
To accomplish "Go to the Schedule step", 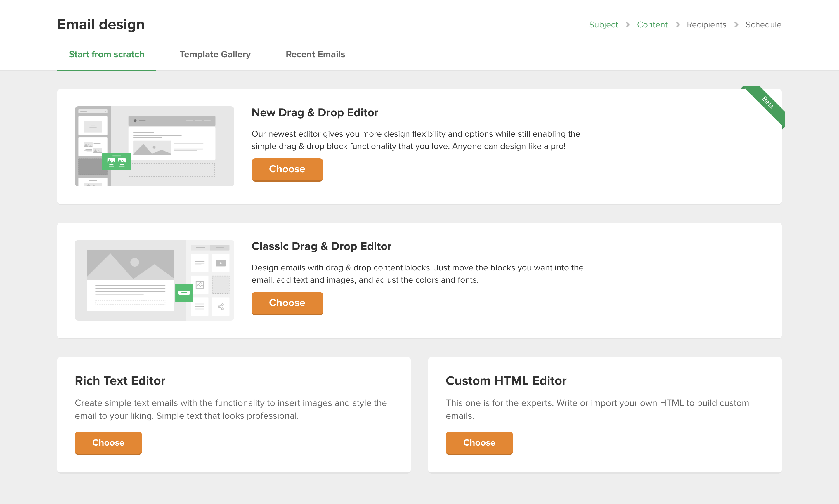I will (763, 25).
